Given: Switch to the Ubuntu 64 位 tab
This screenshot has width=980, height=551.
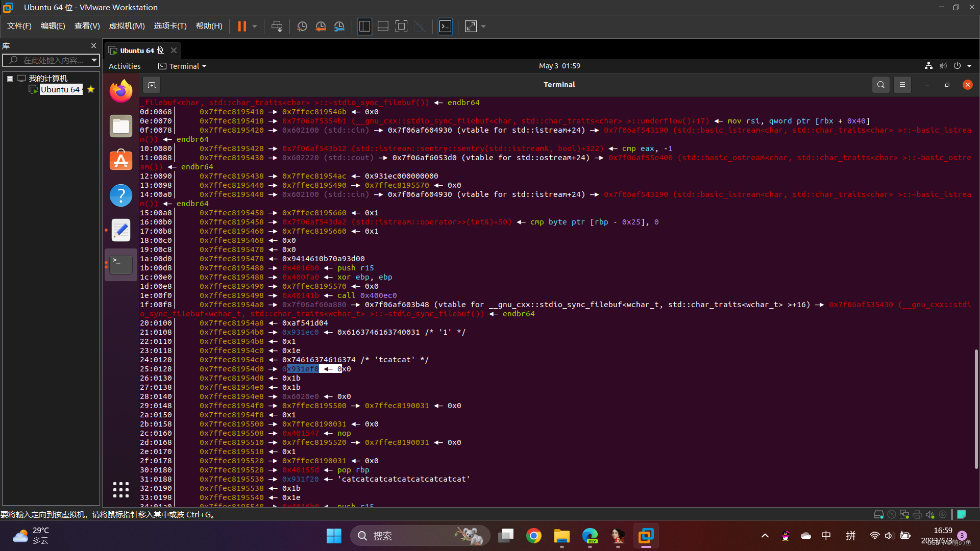Looking at the screenshot, I should pos(139,50).
